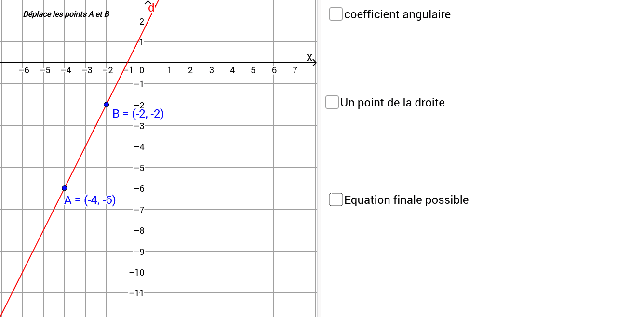
Task: Select the label A = (-4, -6)
Action: coord(90,199)
